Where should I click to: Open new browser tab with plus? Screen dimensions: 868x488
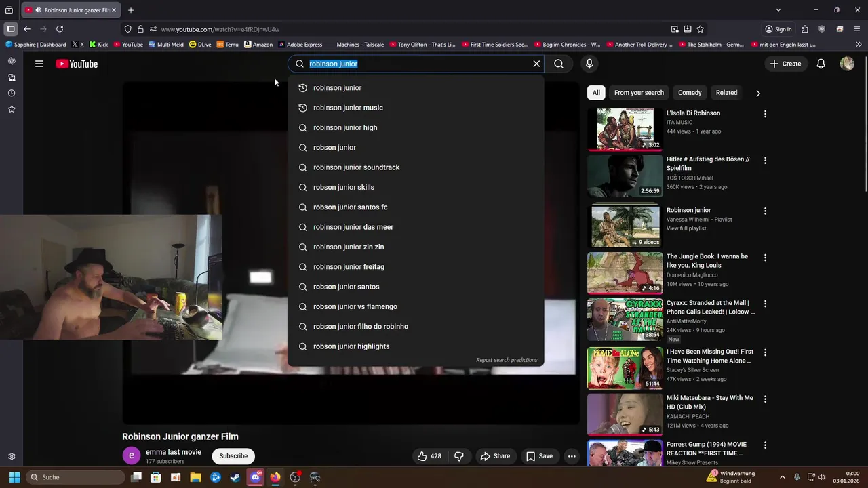131,10
